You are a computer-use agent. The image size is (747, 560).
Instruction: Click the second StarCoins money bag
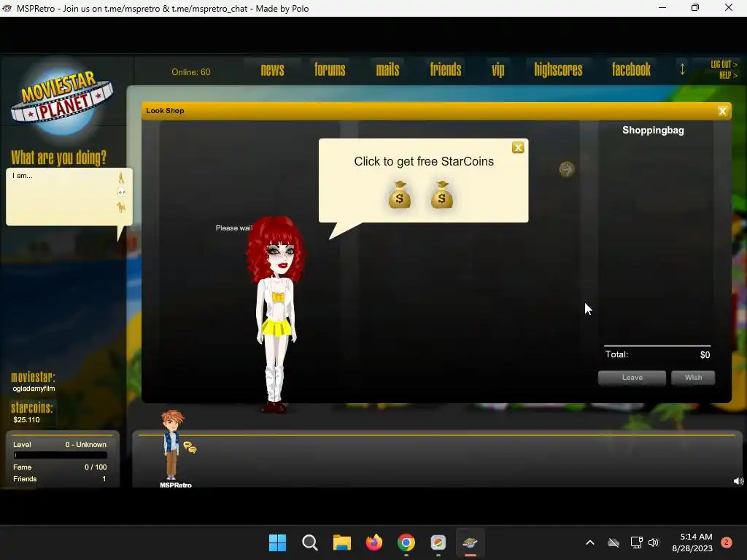click(x=442, y=195)
